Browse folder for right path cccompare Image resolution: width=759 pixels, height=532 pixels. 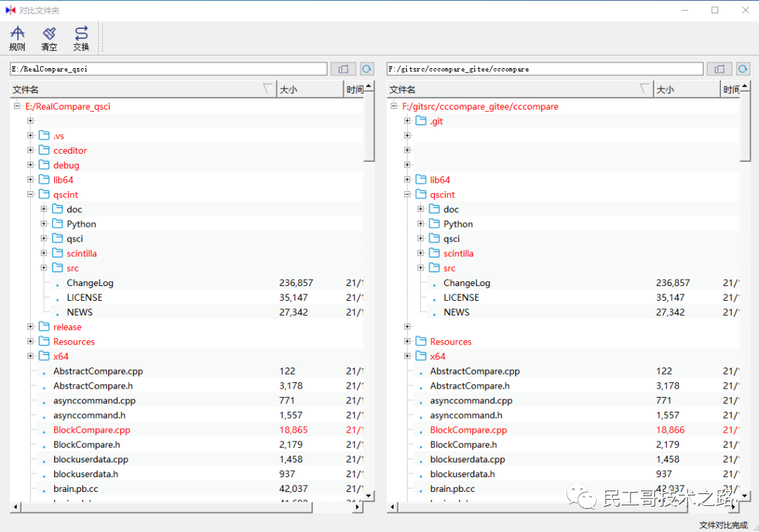pyautogui.click(x=720, y=69)
